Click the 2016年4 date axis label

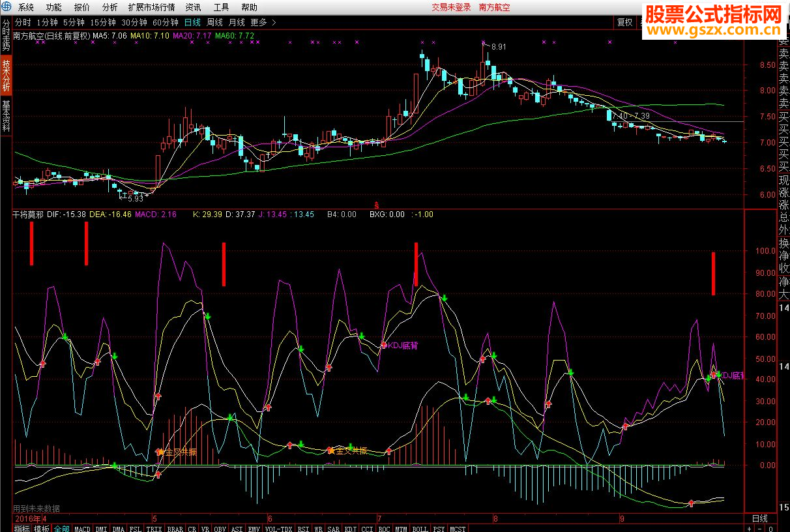coord(31,518)
